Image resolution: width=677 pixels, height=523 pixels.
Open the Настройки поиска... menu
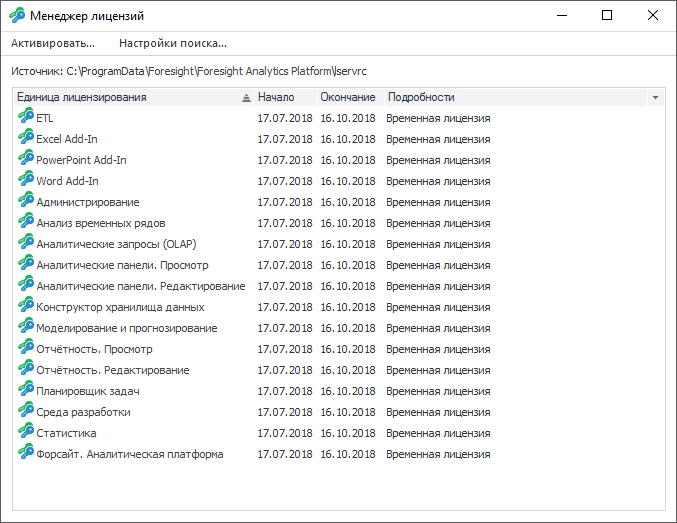click(173, 43)
